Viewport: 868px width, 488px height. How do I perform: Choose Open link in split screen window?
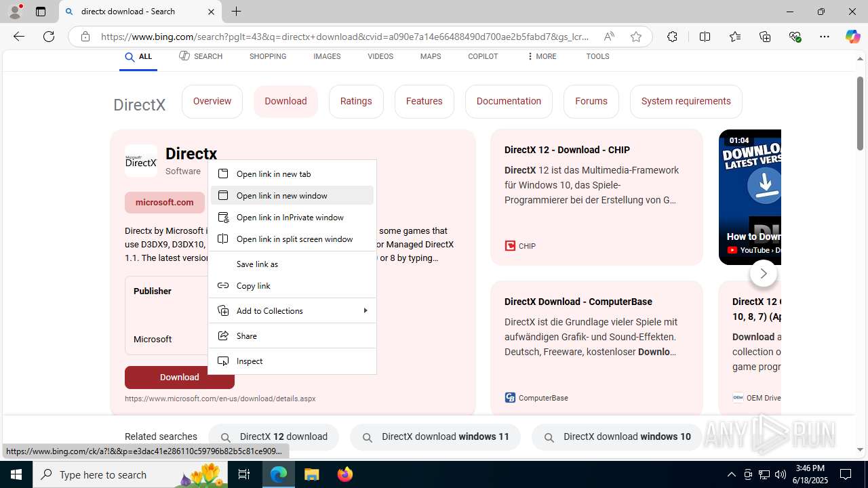(292, 239)
